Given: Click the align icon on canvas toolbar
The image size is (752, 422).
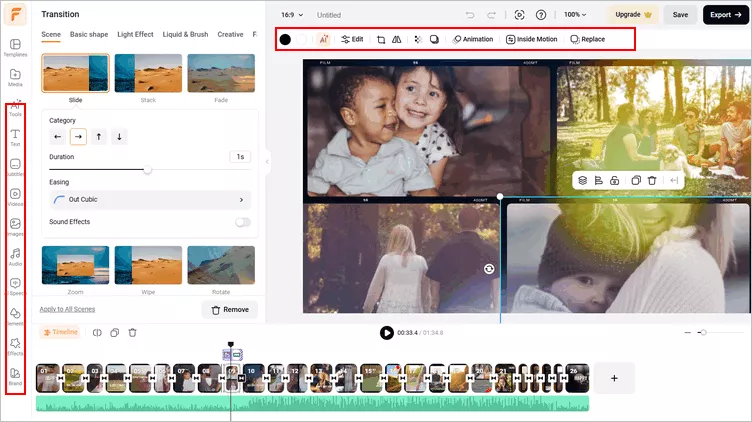Looking at the screenshot, I should point(599,180).
